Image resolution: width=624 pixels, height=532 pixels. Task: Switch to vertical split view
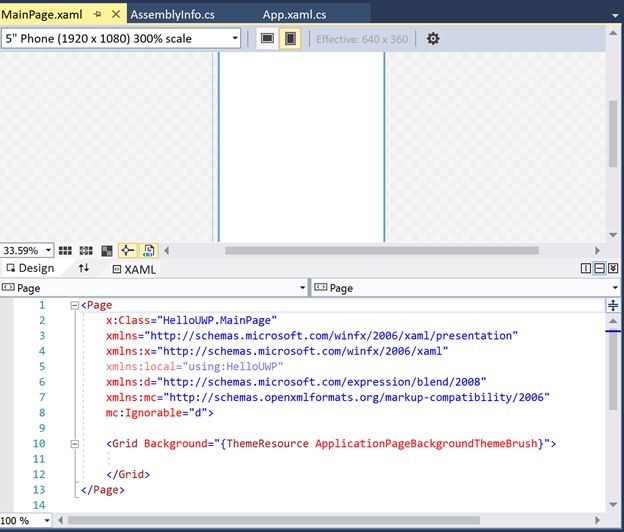tap(586, 268)
